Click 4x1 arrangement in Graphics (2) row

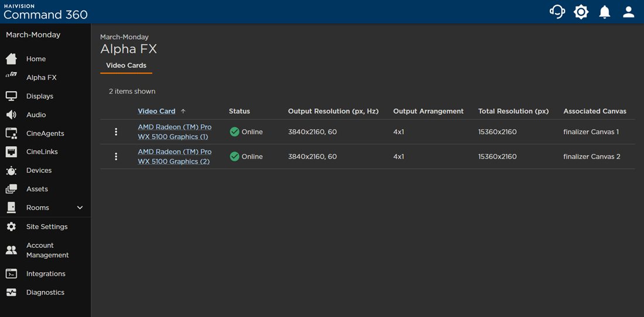(398, 157)
